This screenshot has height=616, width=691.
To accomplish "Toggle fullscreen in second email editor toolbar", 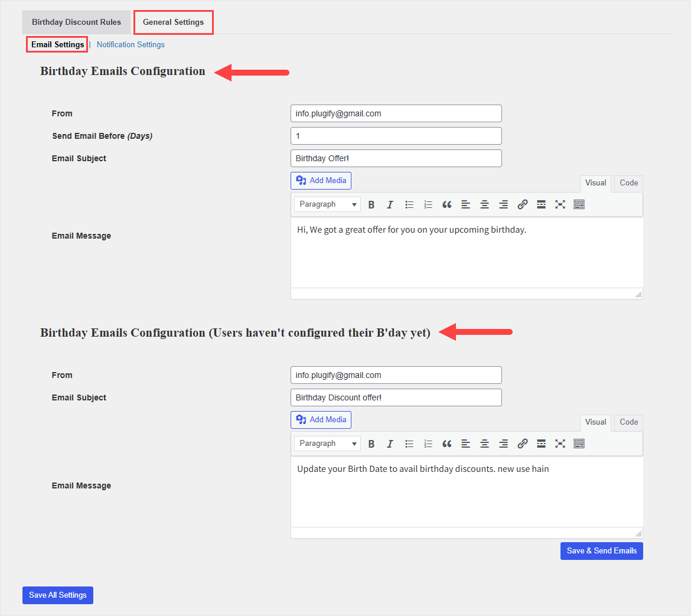I will [x=560, y=444].
